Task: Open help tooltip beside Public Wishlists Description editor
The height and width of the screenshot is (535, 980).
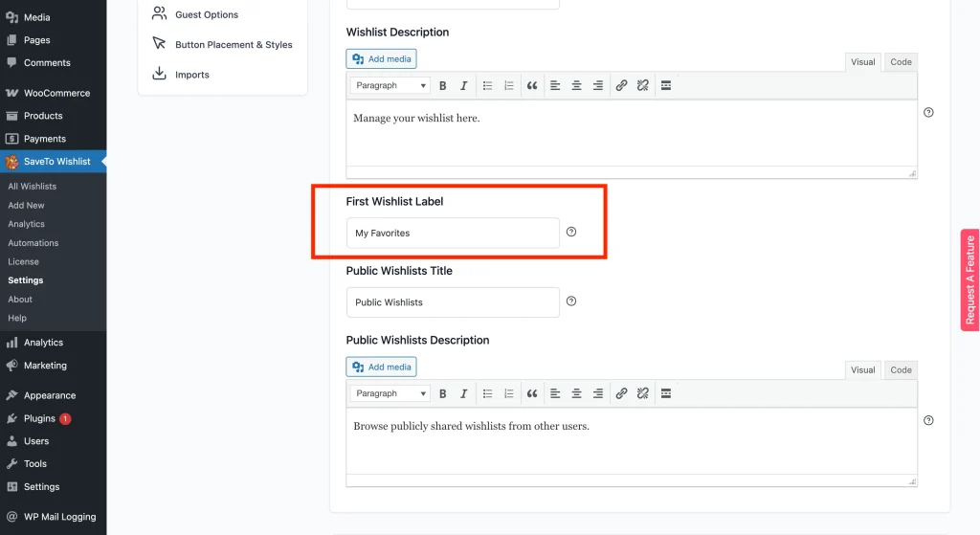Action: [928, 420]
